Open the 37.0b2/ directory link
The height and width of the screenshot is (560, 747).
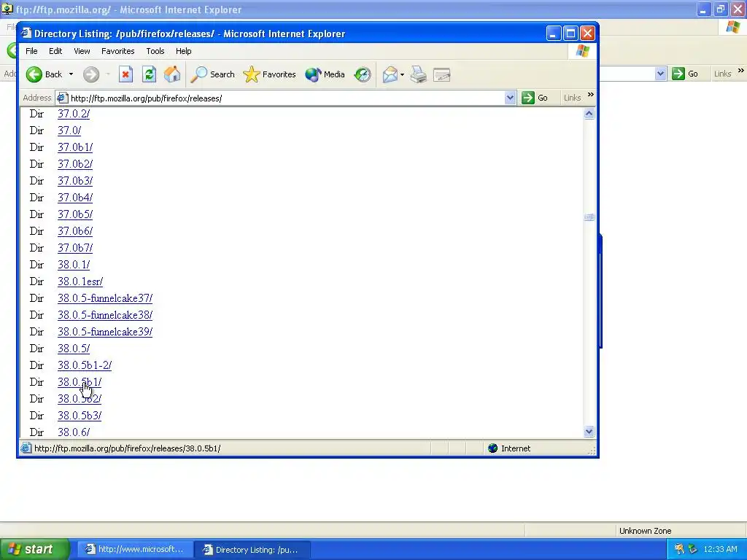coord(75,164)
